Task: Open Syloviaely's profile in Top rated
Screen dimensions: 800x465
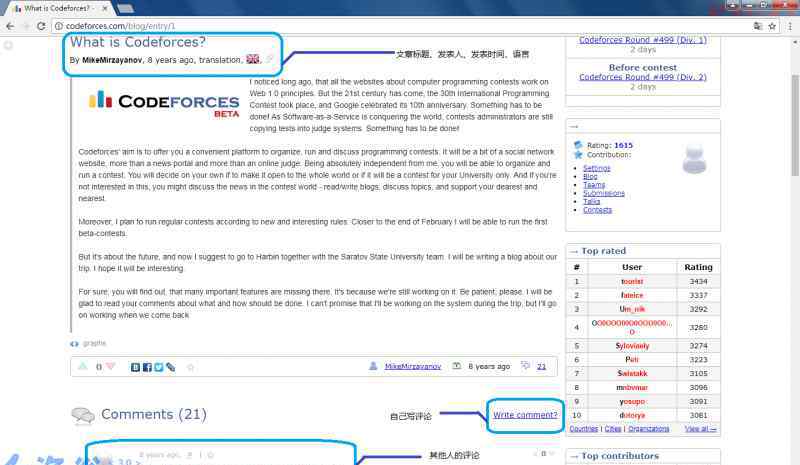Action: pos(632,346)
